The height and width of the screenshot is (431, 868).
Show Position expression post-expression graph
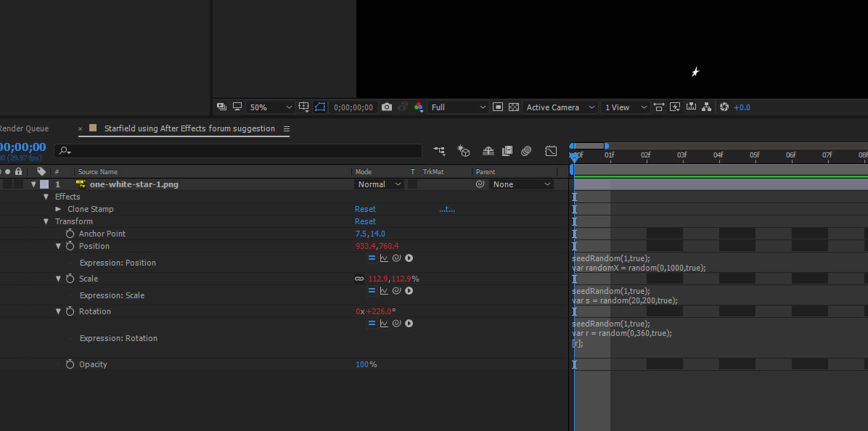[384, 258]
